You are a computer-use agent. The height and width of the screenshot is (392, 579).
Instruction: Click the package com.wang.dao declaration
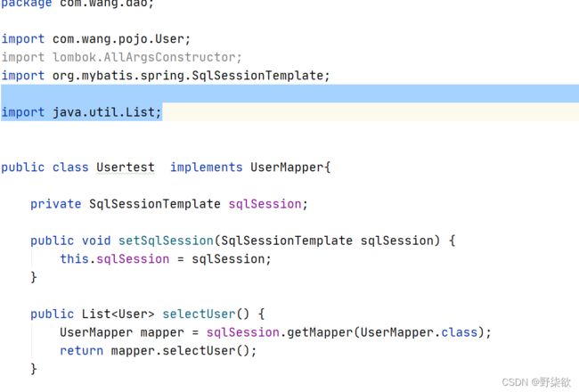tap(77, 4)
